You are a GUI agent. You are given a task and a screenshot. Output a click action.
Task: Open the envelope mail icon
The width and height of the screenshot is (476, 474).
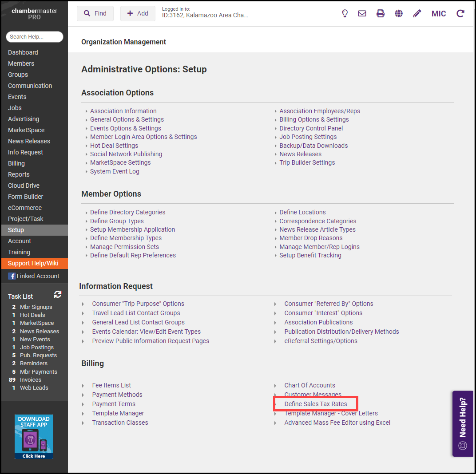(x=362, y=13)
